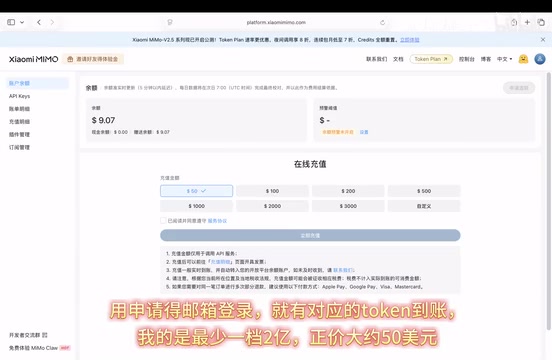Click the wide blue recharge submit button
The image size is (552, 360).
coord(310,235)
